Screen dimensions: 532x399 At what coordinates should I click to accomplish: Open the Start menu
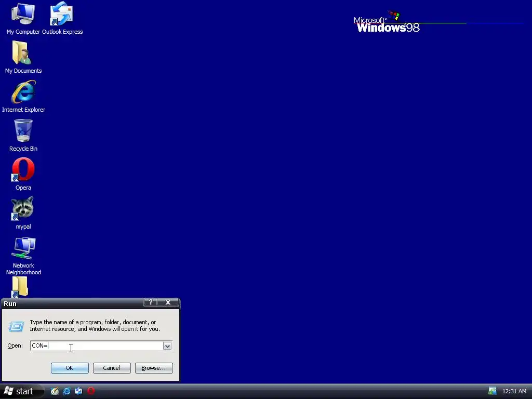pyautogui.click(x=22, y=391)
